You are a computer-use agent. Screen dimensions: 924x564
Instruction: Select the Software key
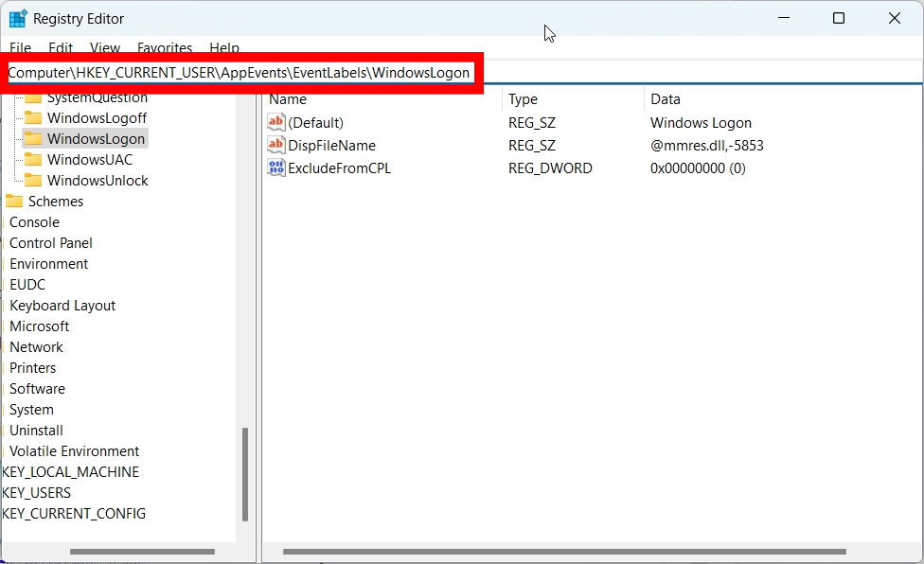(38, 389)
